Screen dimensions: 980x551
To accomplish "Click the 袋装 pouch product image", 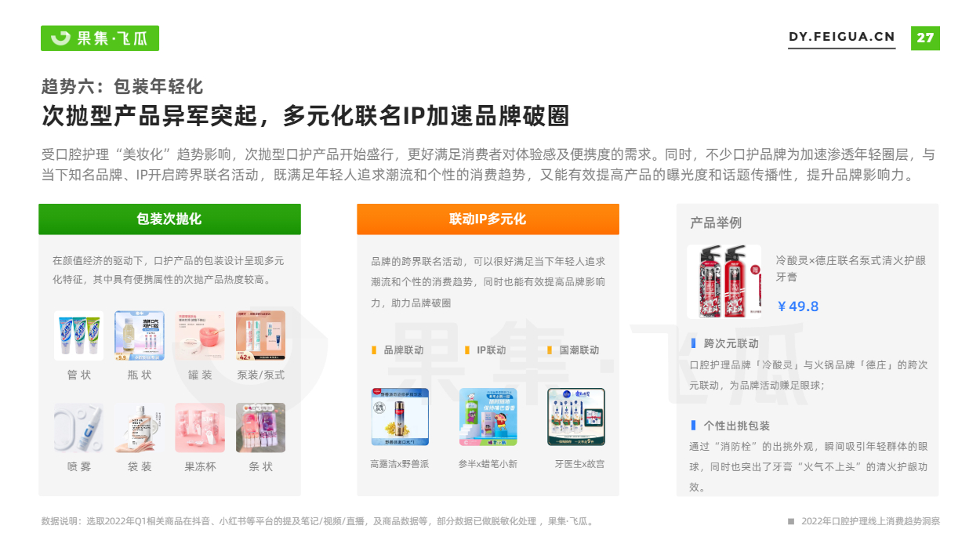I will 140,428.
